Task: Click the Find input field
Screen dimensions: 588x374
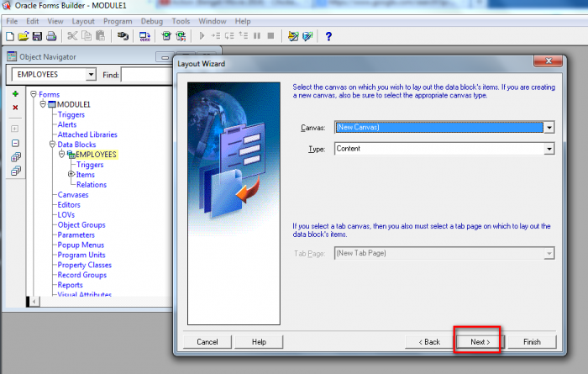Action: [147, 75]
